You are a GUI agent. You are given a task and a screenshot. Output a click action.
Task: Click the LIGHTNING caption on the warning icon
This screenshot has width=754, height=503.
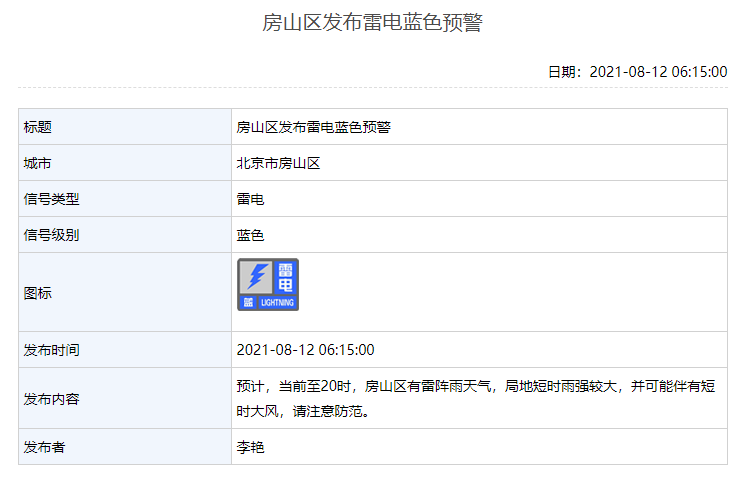click(x=277, y=301)
